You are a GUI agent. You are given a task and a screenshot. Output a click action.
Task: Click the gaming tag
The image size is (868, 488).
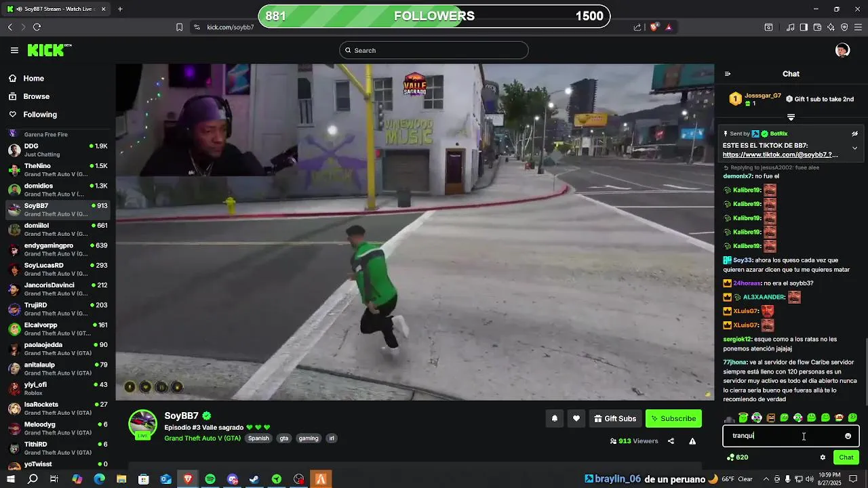(x=309, y=439)
